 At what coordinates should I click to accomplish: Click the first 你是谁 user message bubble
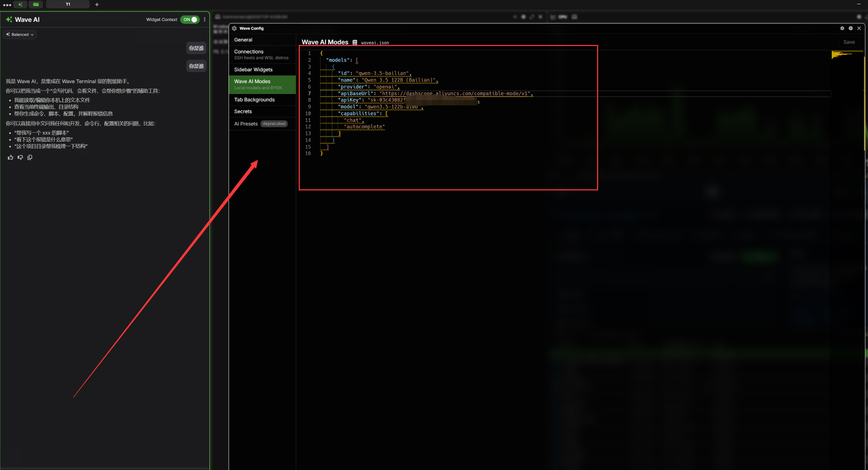tap(196, 48)
